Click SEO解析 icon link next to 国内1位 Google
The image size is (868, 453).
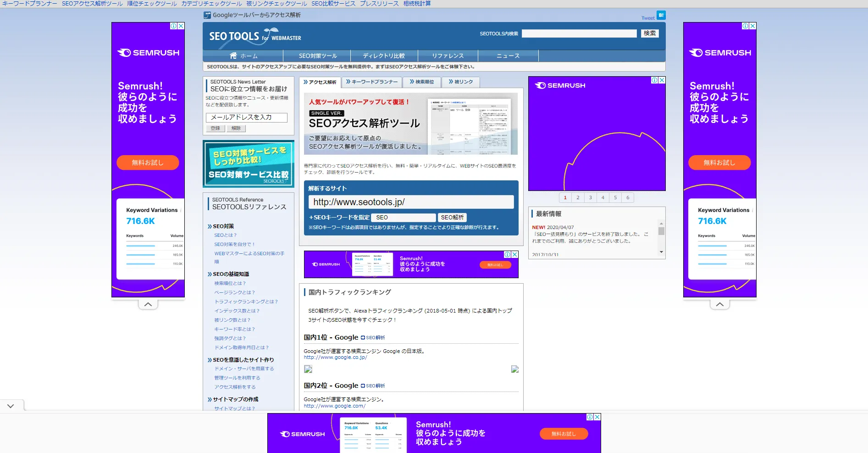click(373, 337)
